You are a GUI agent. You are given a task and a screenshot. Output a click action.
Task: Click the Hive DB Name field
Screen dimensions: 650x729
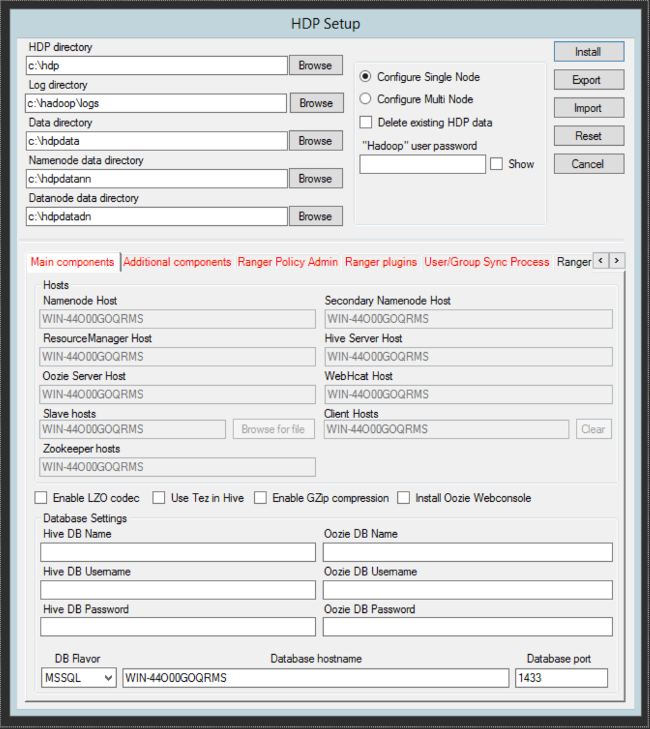(178, 552)
